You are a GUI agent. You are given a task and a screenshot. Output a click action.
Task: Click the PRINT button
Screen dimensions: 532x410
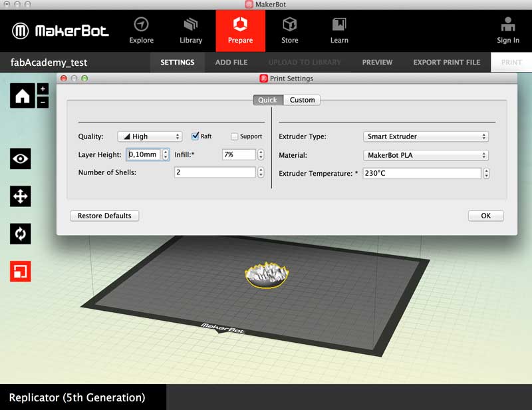click(511, 62)
